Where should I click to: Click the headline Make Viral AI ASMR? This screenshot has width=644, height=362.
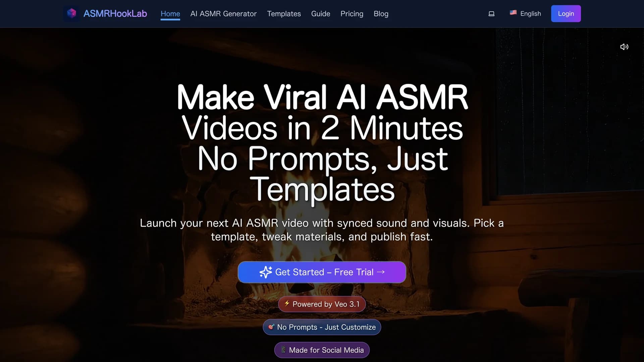coord(322,98)
